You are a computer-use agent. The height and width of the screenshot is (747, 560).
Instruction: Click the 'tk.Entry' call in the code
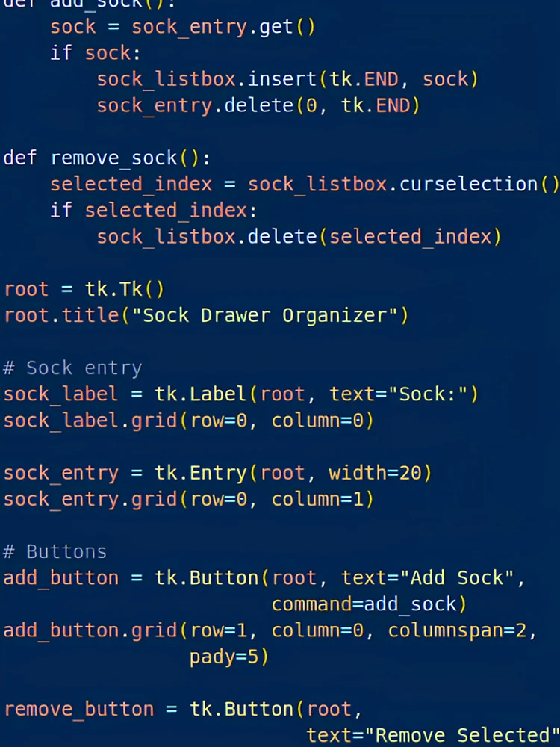pos(200,473)
